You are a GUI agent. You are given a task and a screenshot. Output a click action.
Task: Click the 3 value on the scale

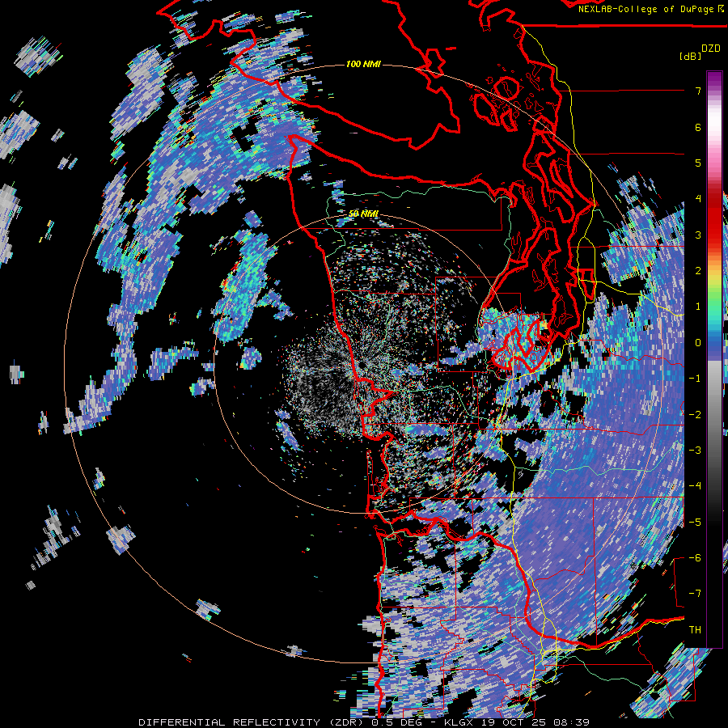(698, 235)
